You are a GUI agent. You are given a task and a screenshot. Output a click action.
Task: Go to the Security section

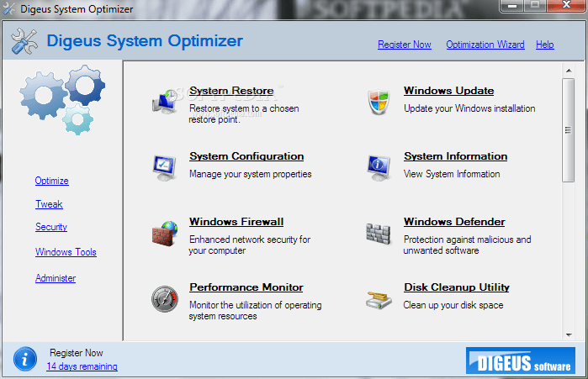(51, 227)
